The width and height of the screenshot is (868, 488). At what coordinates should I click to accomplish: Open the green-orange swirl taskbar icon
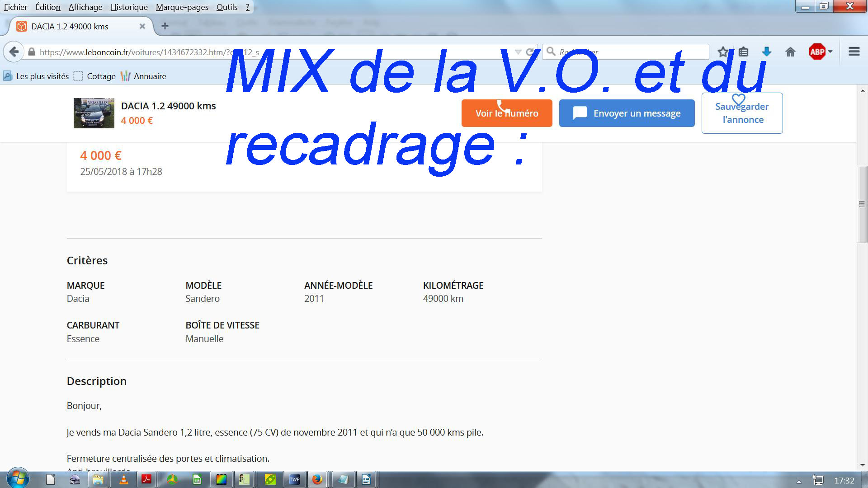click(172, 479)
